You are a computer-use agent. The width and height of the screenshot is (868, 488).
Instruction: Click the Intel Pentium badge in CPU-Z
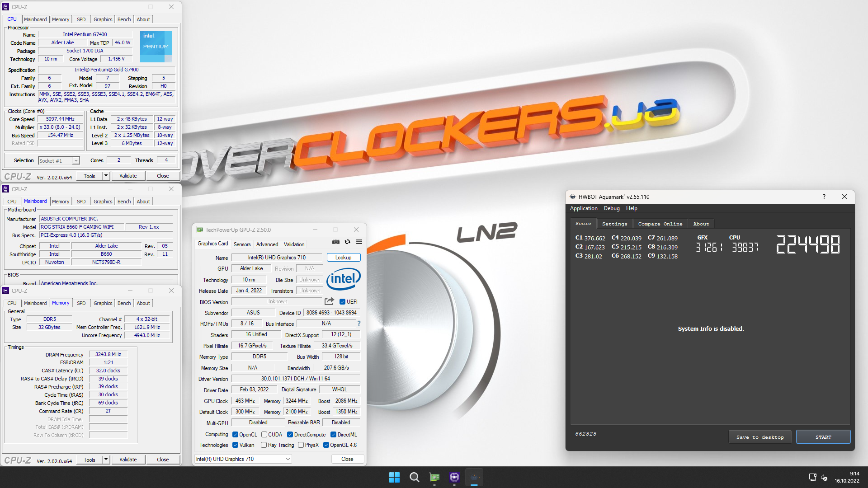[156, 46]
